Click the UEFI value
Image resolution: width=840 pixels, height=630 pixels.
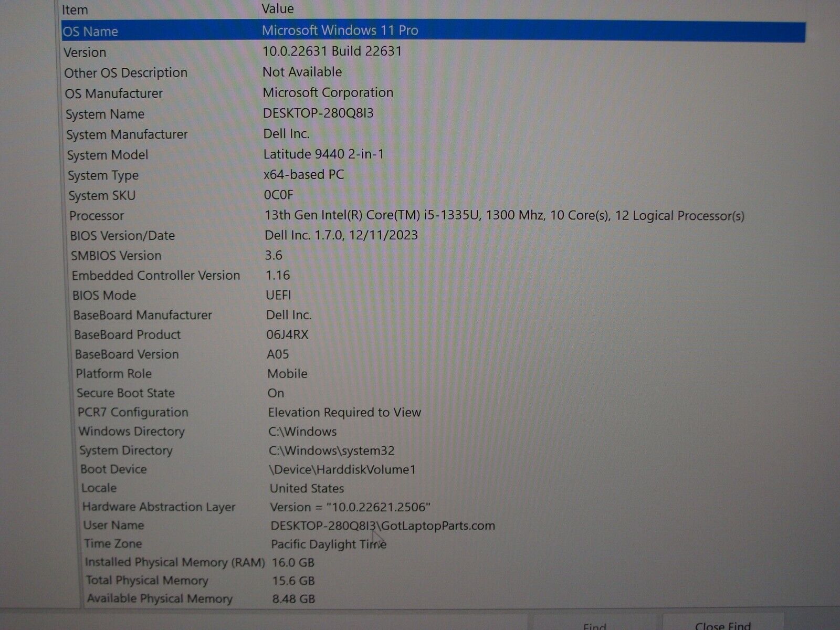coord(278,295)
